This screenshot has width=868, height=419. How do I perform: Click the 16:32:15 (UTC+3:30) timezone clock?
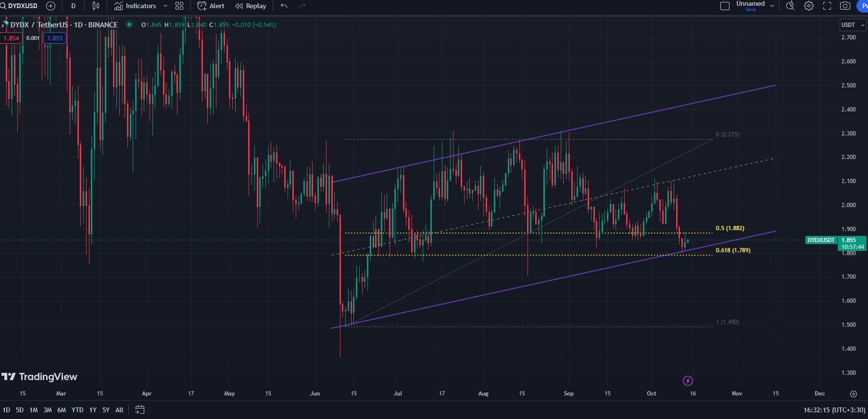pos(834,410)
